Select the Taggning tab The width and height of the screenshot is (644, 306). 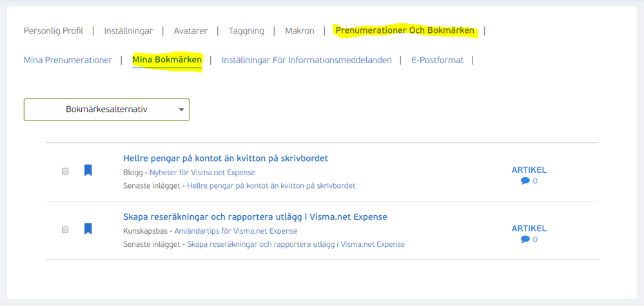click(x=246, y=30)
